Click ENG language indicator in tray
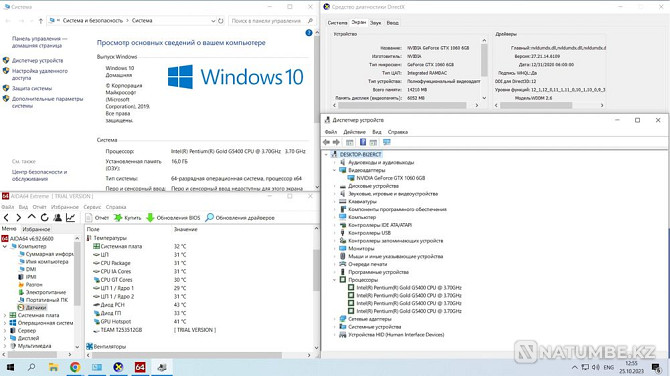 pyautogui.click(x=609, y=367)
